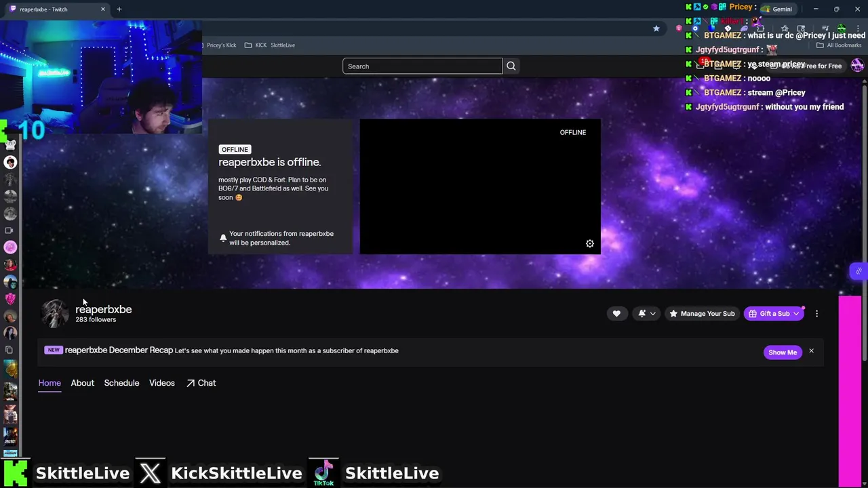
Task: Open sidebar followed-channels camera icon
Action: [9, 230]
